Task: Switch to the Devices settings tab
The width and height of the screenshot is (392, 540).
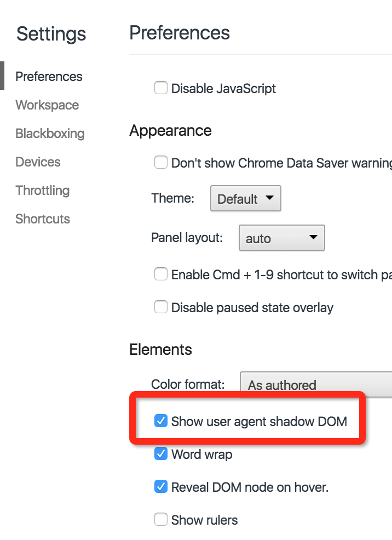Action: pyautogui.click(x=38, y=162)
